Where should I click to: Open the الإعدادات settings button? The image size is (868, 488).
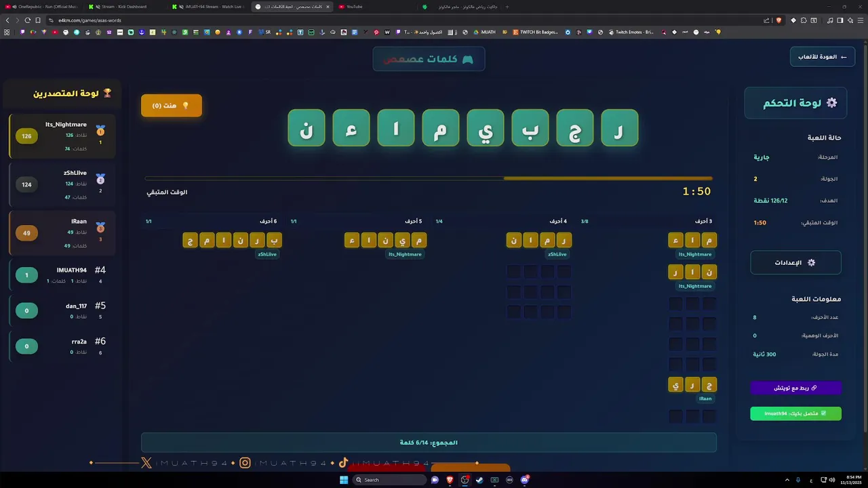coord(795,262)
